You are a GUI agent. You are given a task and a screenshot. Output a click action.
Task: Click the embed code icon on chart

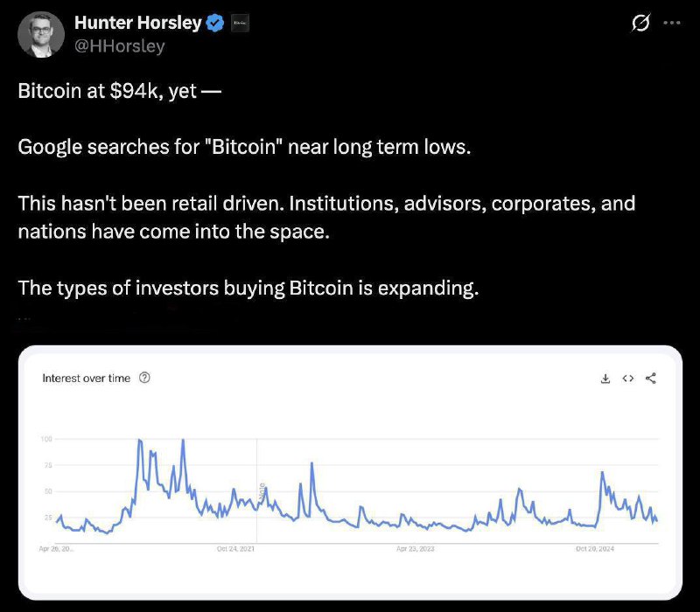628,379
